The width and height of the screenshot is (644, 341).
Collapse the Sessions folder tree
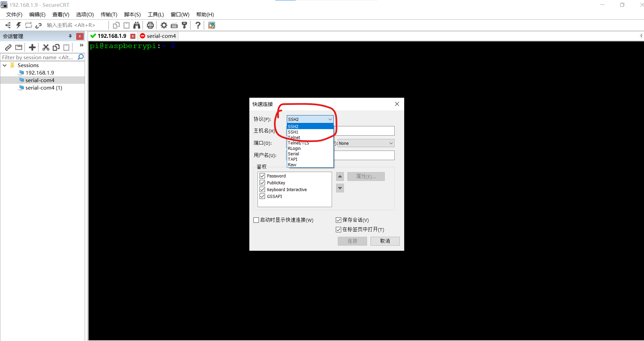point(5,65)
